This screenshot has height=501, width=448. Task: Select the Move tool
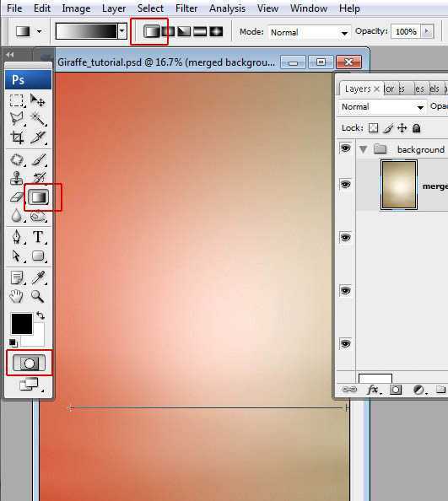point(38,100)
